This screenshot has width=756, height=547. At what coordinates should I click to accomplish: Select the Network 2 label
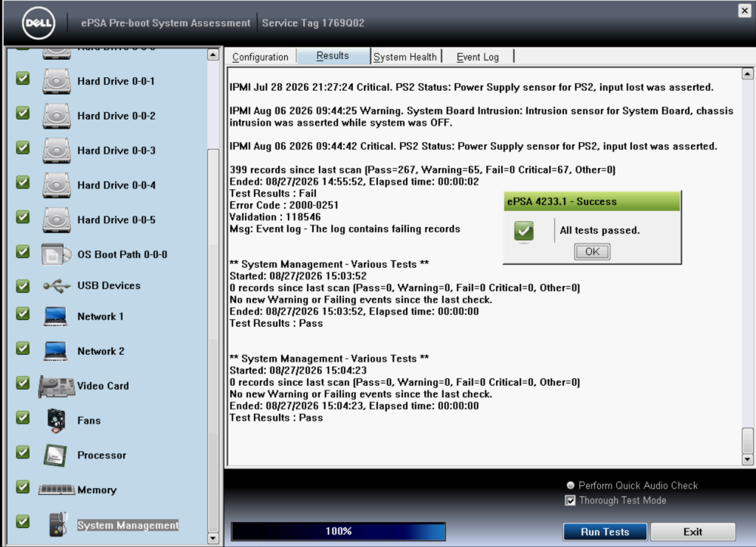coord(101,351)
